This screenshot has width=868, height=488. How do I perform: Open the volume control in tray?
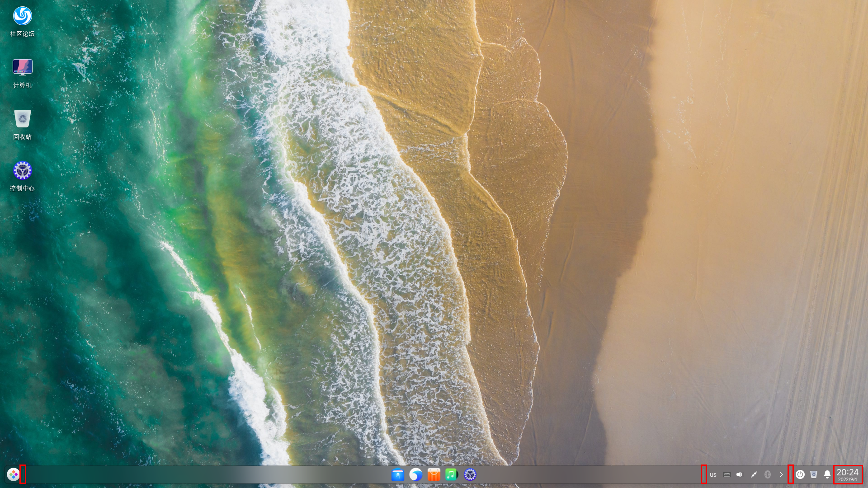click(740, 474)
